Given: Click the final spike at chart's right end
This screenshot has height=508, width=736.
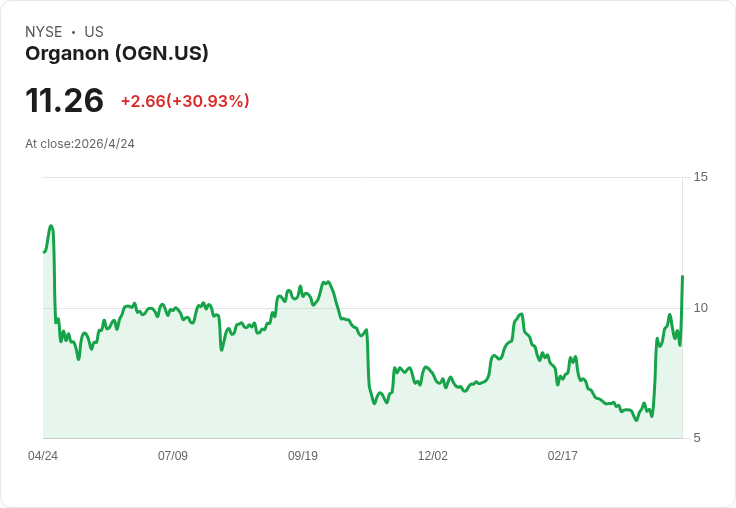Looking at the screenshot, I should [x=682, y=277].
